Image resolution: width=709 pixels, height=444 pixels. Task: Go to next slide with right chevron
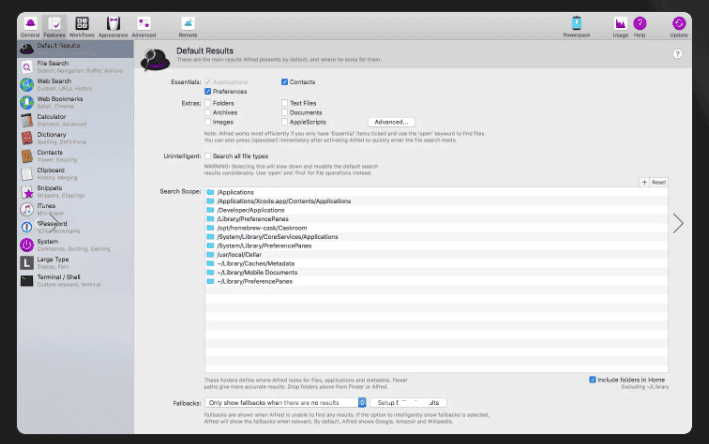click(x=678, y=223)
